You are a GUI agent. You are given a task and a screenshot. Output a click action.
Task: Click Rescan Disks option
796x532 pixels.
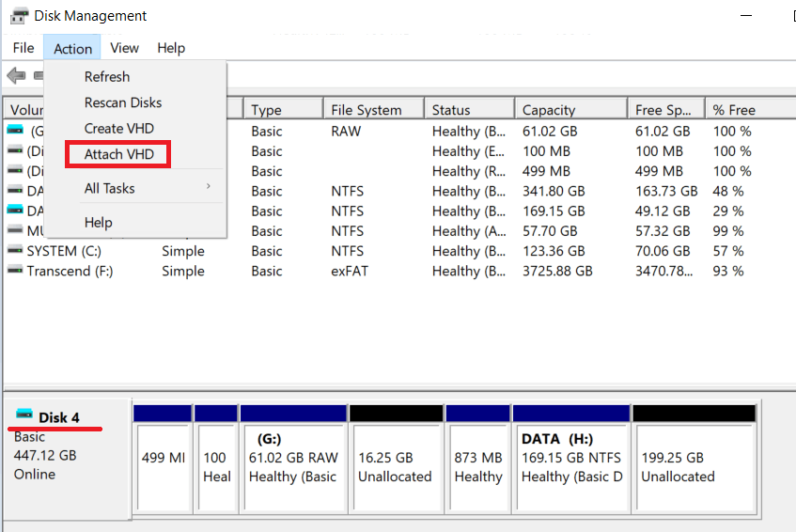(122, 102)
